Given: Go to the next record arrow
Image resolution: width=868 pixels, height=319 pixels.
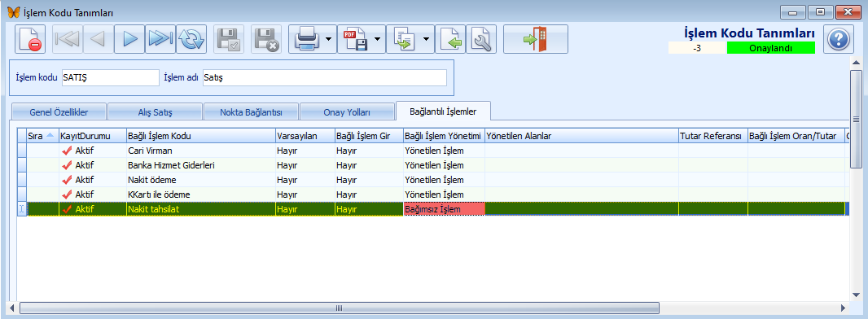Looking at the screenshot, I should 129,39.
